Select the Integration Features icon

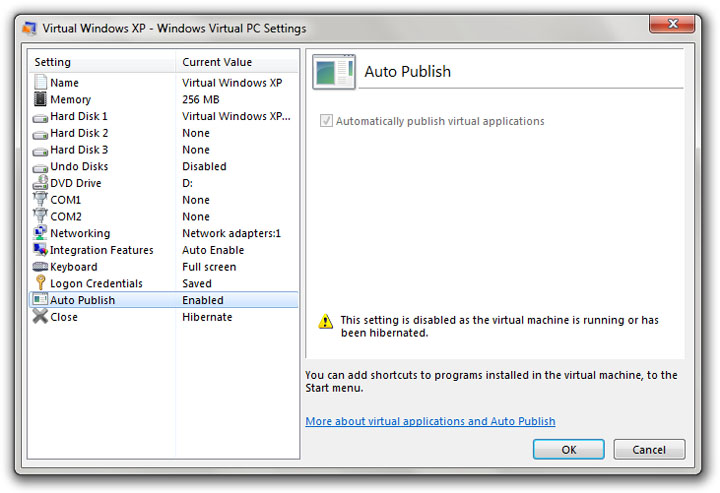[x=40, y=250]
